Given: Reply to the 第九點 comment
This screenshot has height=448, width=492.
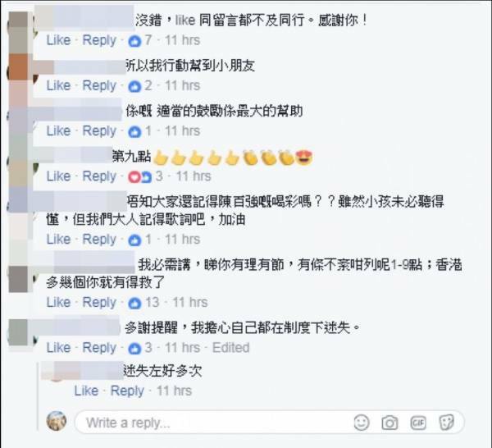Looking at the screenshot, I should point(99,176).
